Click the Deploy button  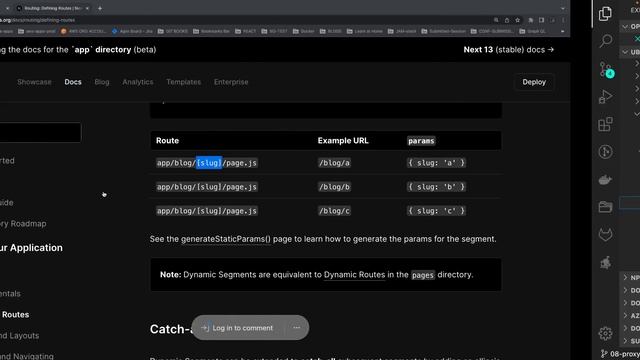click(x=534, y=82)
